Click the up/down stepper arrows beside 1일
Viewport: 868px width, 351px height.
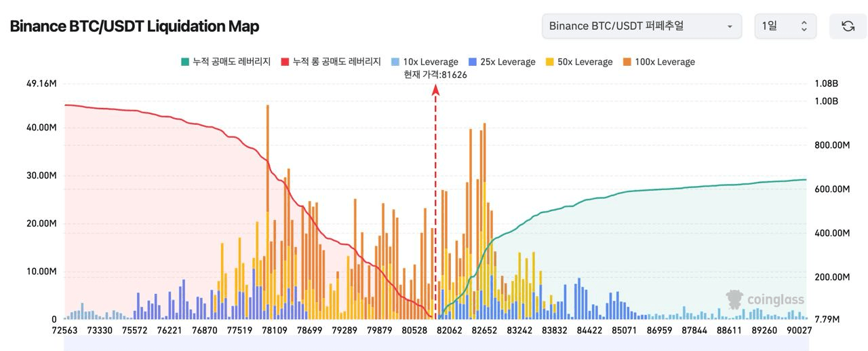tap(804, 26)
